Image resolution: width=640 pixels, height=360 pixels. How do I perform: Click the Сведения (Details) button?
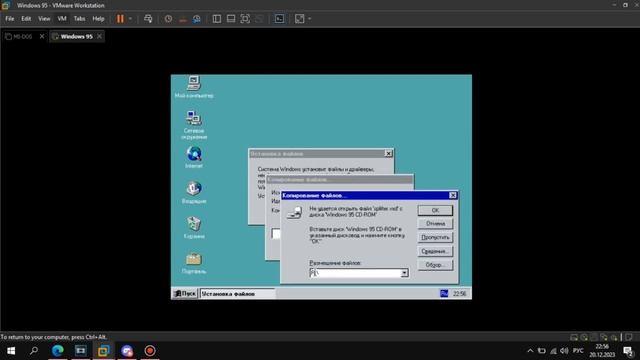[x=435, y=251]
